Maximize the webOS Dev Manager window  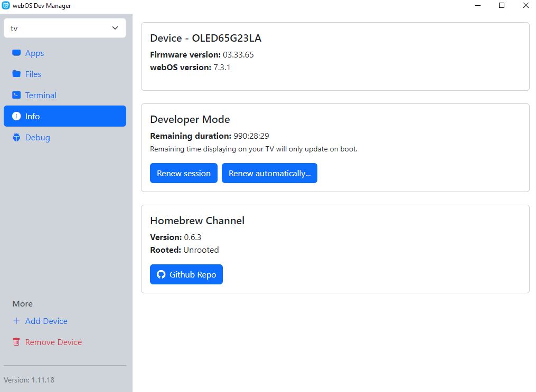pyautogui.click(x=502, y=6)
